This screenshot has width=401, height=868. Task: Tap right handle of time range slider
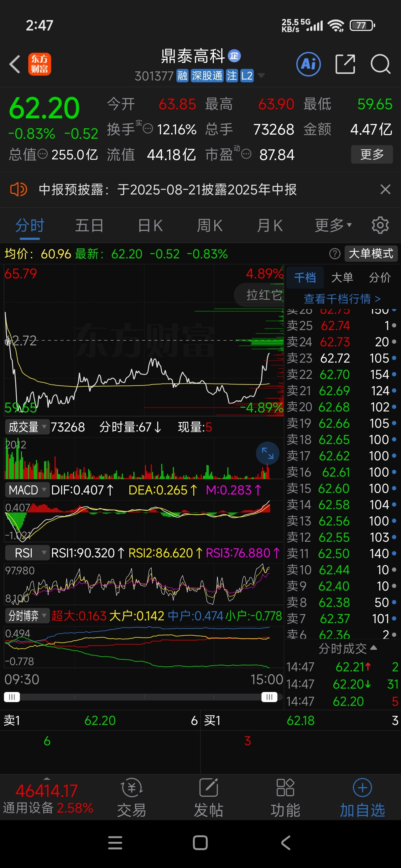coord(269,697)
